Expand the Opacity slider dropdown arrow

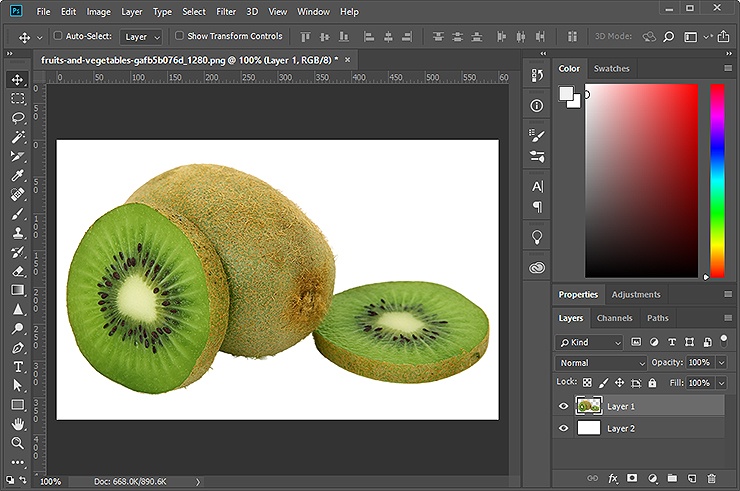pyautogui.click(x=721, y=363)
